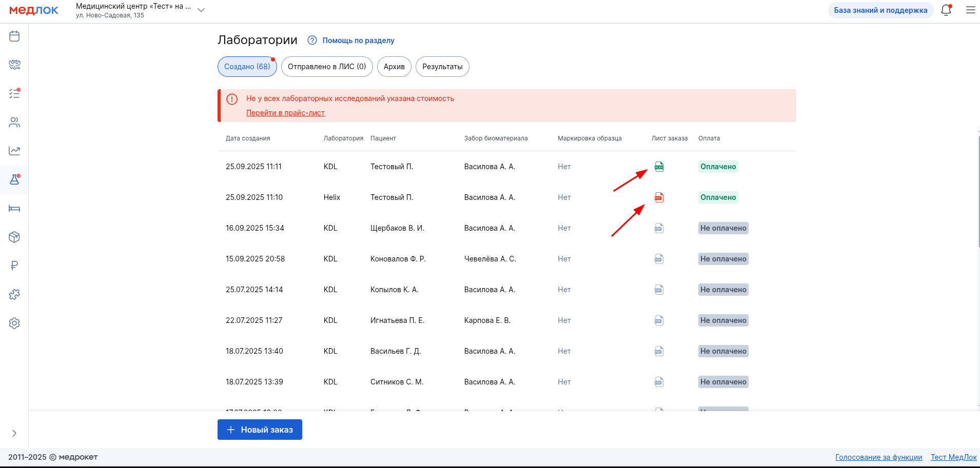
Task: Open the calendar icon in the sidebar
Action: 14,36
